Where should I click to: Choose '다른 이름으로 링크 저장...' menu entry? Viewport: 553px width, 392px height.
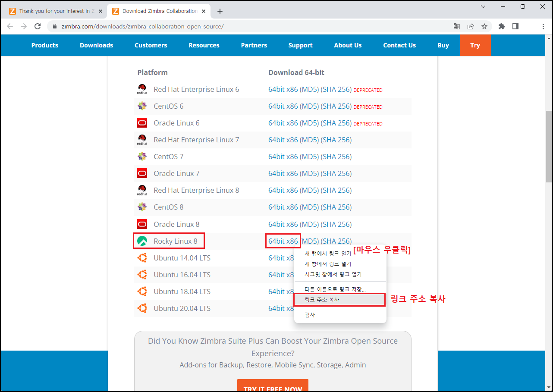[x=340, y=289]
